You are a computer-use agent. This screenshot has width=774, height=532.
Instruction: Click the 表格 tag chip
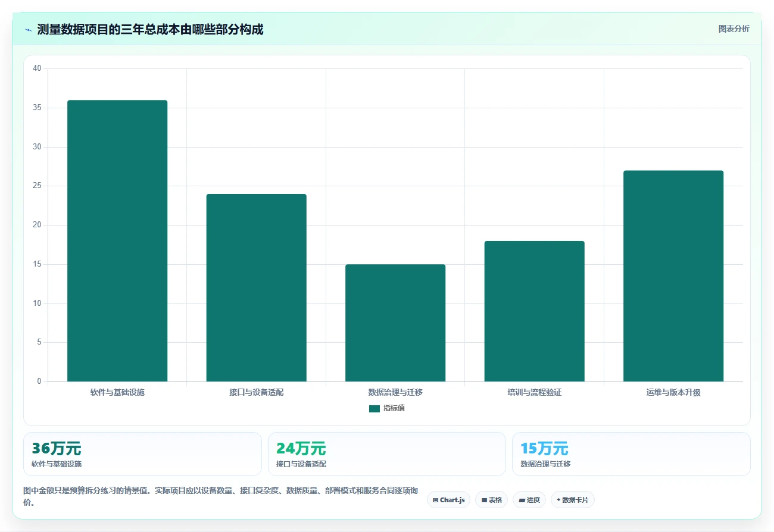click(x=491, y=500)
